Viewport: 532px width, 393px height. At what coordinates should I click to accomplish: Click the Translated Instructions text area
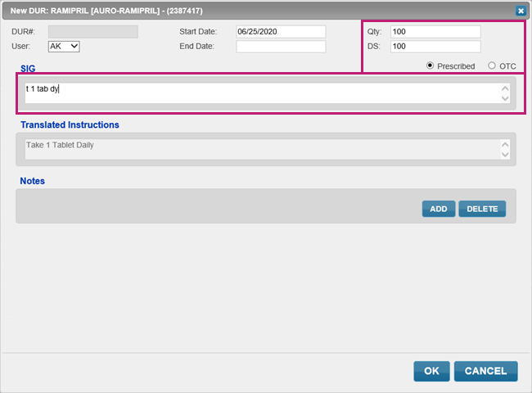262,150
